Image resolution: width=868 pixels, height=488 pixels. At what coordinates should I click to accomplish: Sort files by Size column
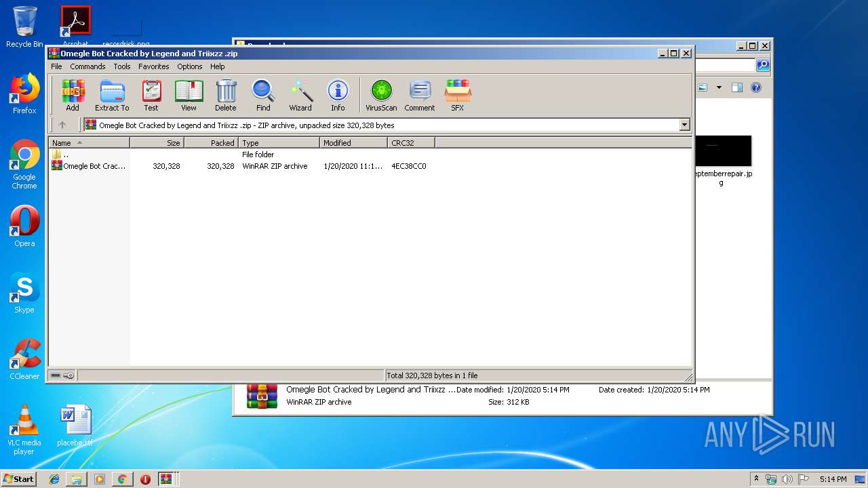coord(157,143)
